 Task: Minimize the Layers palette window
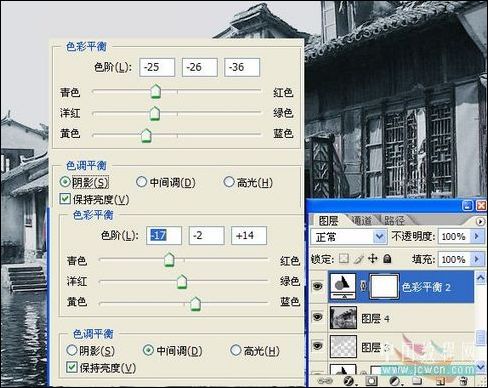click(x=467, y=205)
